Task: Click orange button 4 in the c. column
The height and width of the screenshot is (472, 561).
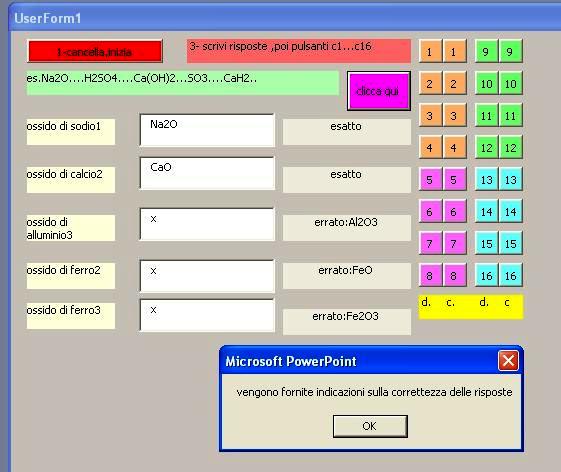Action: pyautogui.click(x=454, y=147)
